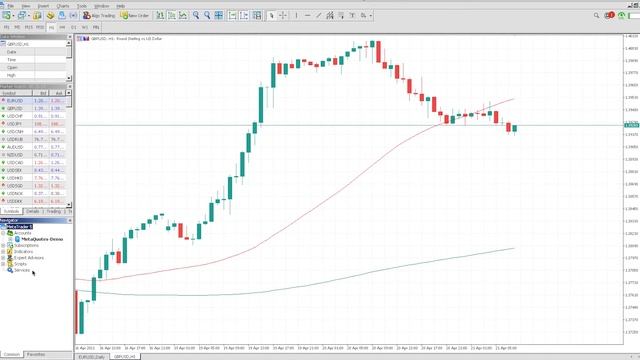This screenshot has width=640, height=360.
Task: Open the Insert menu
Action: click(x=43, y=6)
